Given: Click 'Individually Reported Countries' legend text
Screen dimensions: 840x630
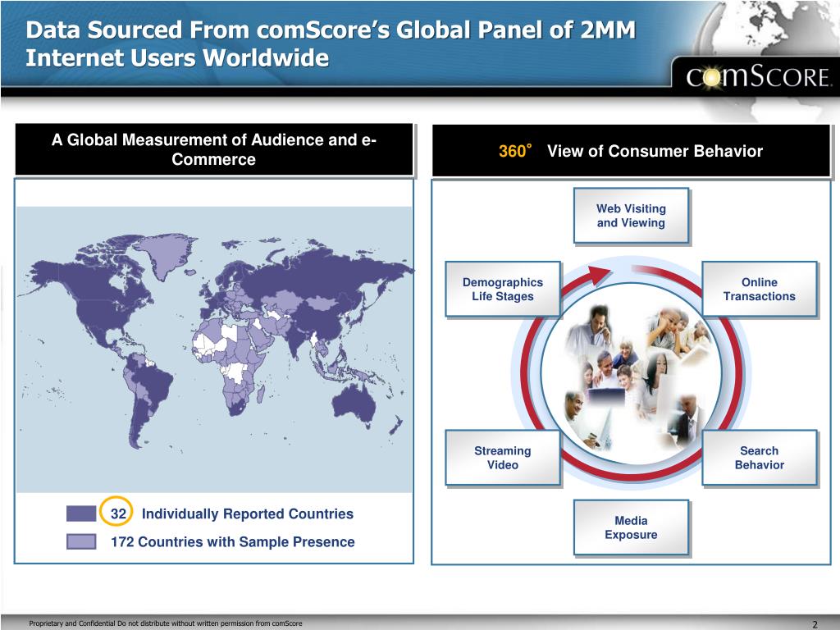Looking at the screenshot, I should 248,514.
